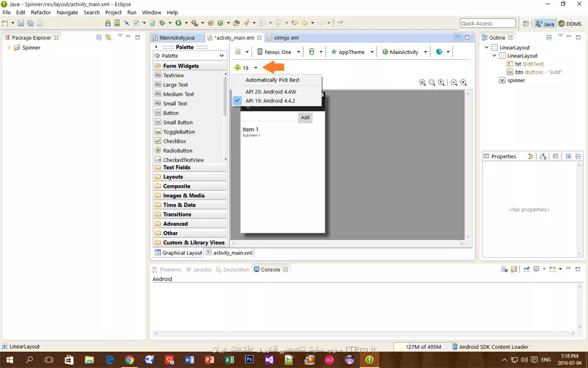Collapse the root LinearLayout in Outline
Image resolution: width=588 pixels, height=368 pixels.
click(486, 48)
